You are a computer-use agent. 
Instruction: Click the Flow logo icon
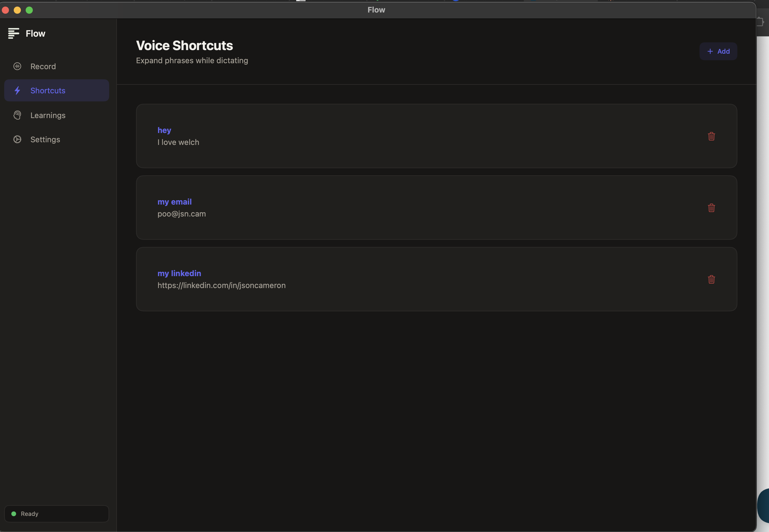tap(14, 33)
